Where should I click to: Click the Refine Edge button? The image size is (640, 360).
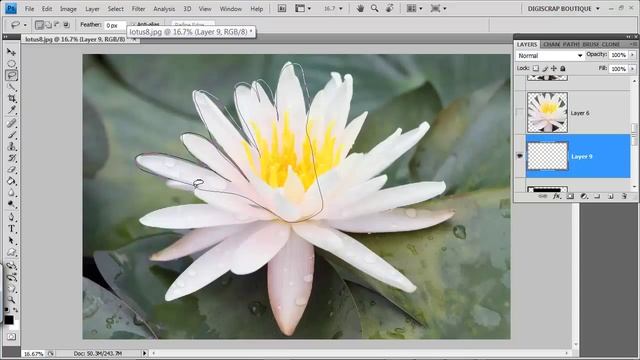click(x=193, y=24)
